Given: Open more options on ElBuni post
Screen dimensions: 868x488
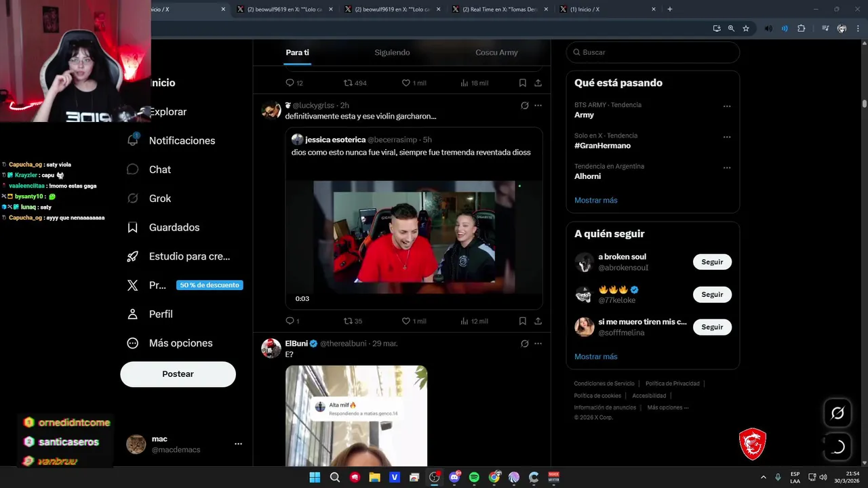Looking at the screenshot, I should 538,344.
